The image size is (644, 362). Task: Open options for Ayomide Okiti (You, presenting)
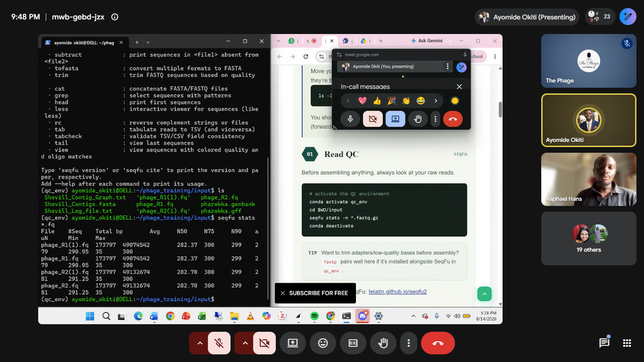pyautogui.click(x=447, y=67)
